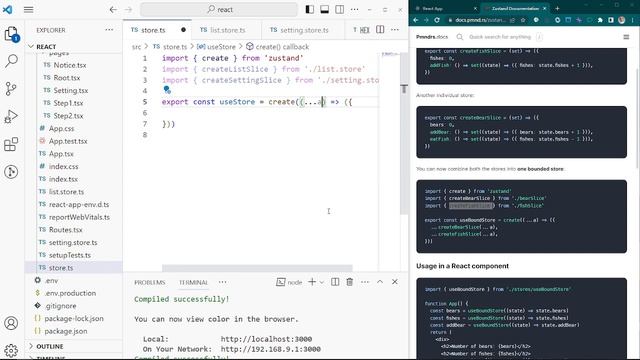
Task: Switch to the TERMINAL panel tab
Action: 193,282
